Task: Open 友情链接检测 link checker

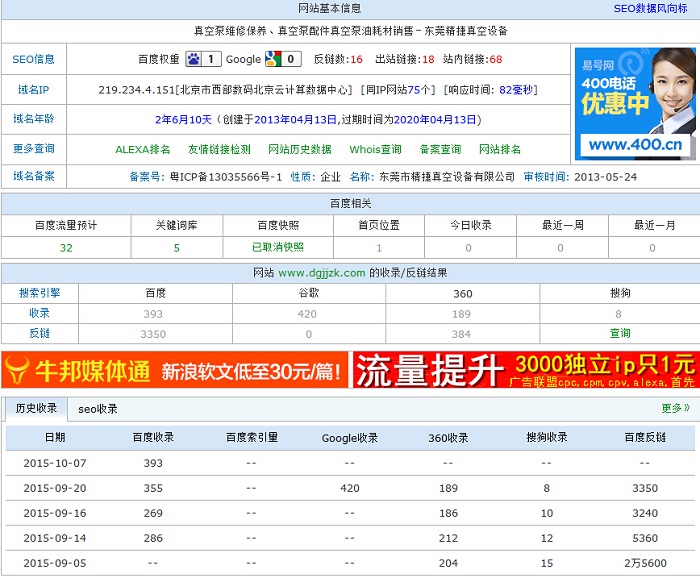Action: 219,150
